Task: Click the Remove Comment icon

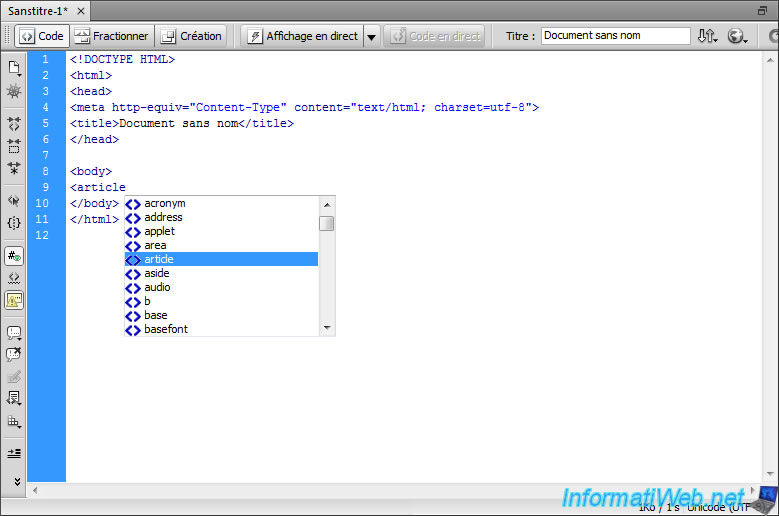Action: [14, 354]
